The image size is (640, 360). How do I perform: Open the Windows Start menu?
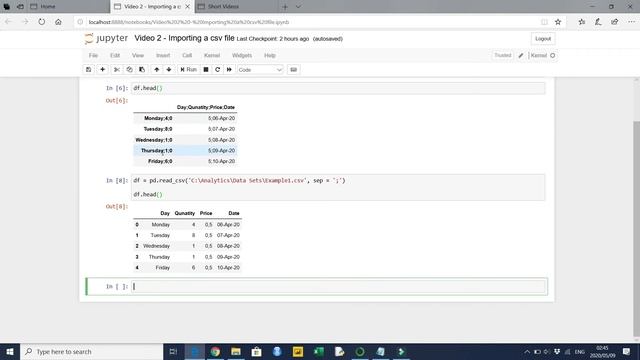pos(10,351)
